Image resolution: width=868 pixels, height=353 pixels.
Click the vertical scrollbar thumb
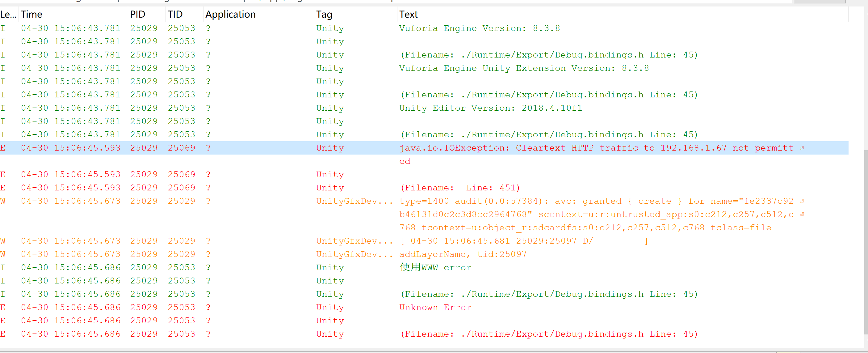click(x=866, y=243)
